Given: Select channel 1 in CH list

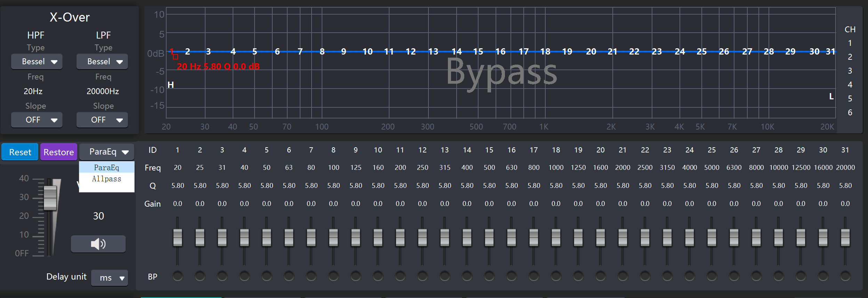Looking at the screenshot, I should coord(850,43).
